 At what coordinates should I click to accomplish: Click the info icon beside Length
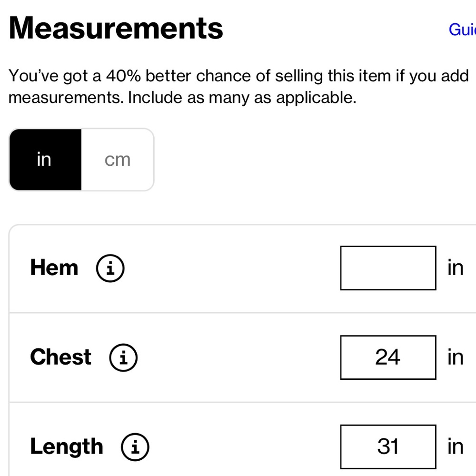(135, 447)
